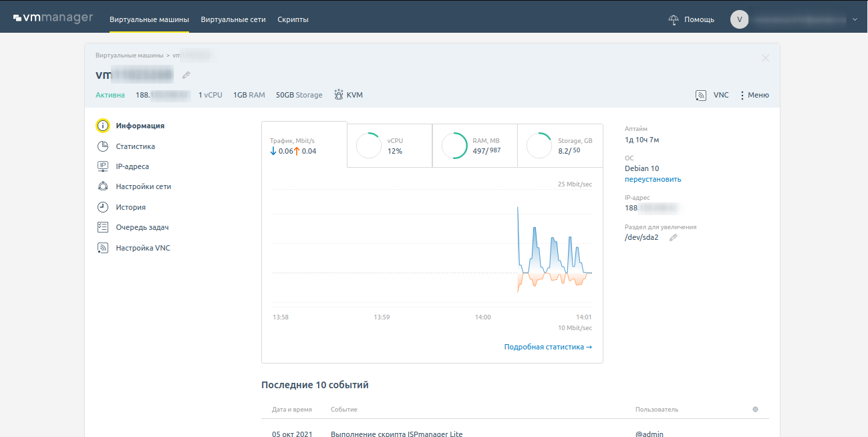868x437 pixels.
Task: Click the upload traffic arrow icon
Action: [x=297, y=151]
